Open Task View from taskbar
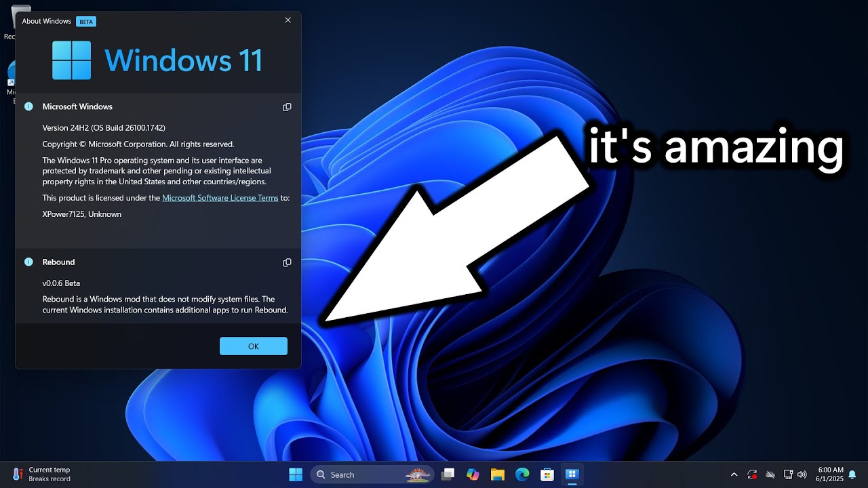Screen dimensions: 868x488 (448, 474)
